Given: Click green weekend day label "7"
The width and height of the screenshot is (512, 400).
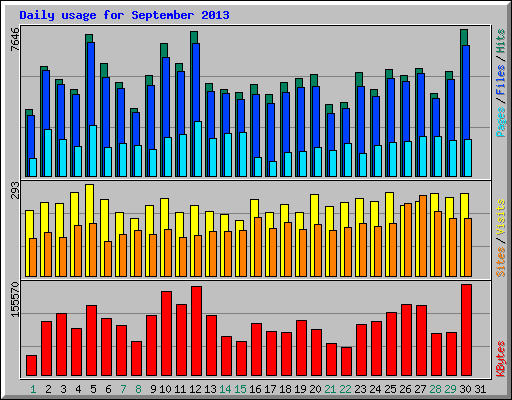Looking at the screenshot, I should [x=123, y=389].
